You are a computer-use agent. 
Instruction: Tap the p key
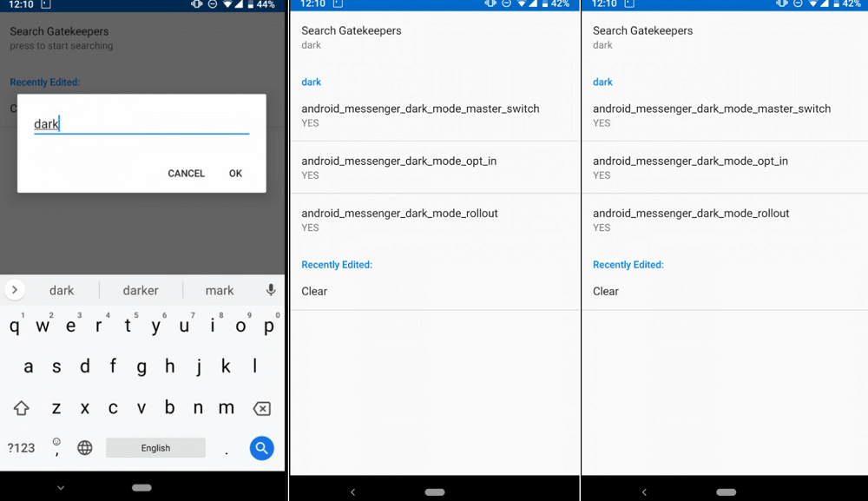pos(269,326)
